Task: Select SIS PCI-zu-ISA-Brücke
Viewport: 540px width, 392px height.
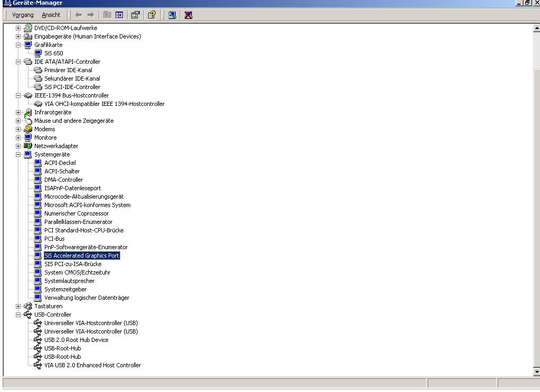Action: [73, 264]
